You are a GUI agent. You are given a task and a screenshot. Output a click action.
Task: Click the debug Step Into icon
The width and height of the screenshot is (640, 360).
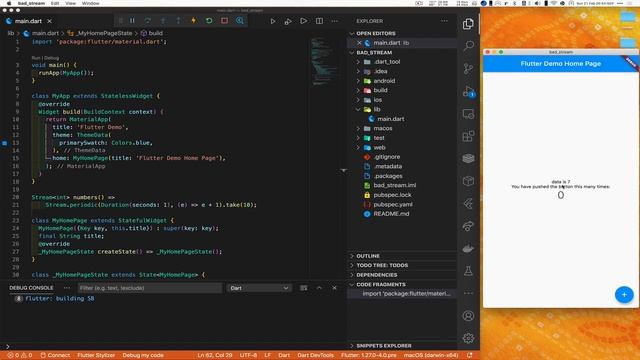[x=163, y=20]
